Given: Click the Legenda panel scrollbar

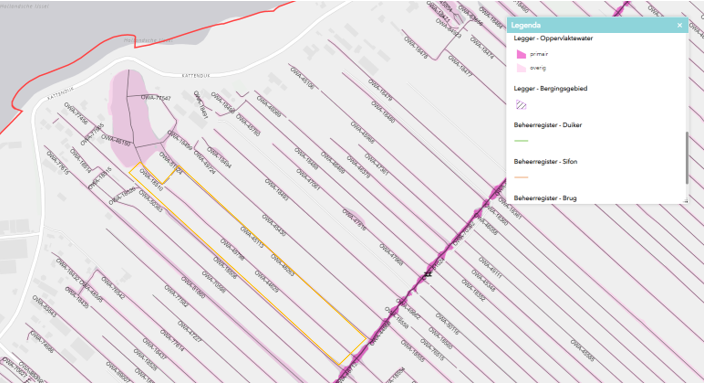Looking at the screenshot, I should (x=686, y=158).
